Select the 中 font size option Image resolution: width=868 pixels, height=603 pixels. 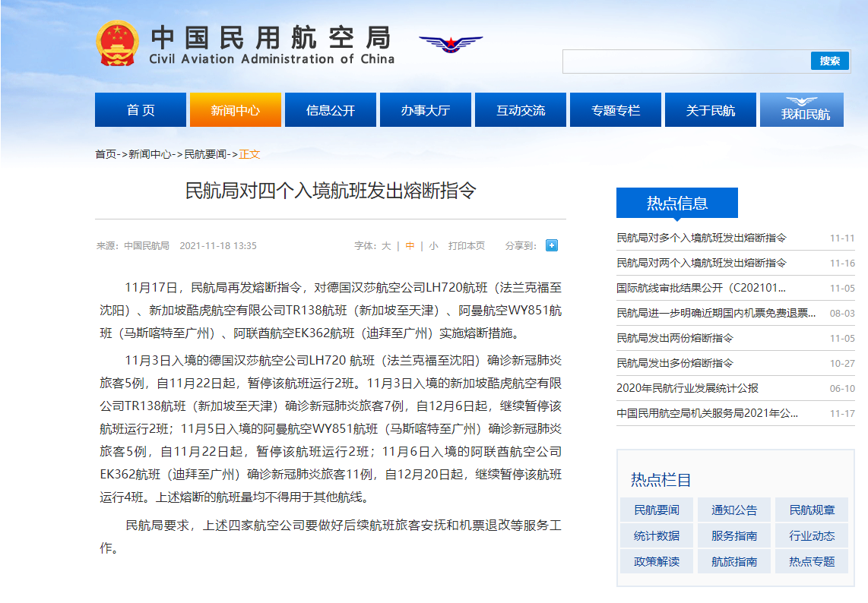pyautogui.click(x=410, y=246)
